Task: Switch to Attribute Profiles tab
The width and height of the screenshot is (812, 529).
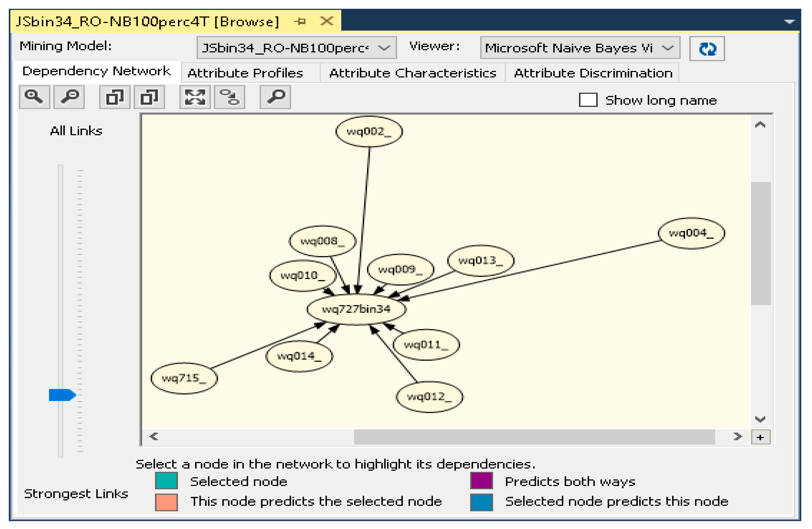Action: tap(245, 73)
